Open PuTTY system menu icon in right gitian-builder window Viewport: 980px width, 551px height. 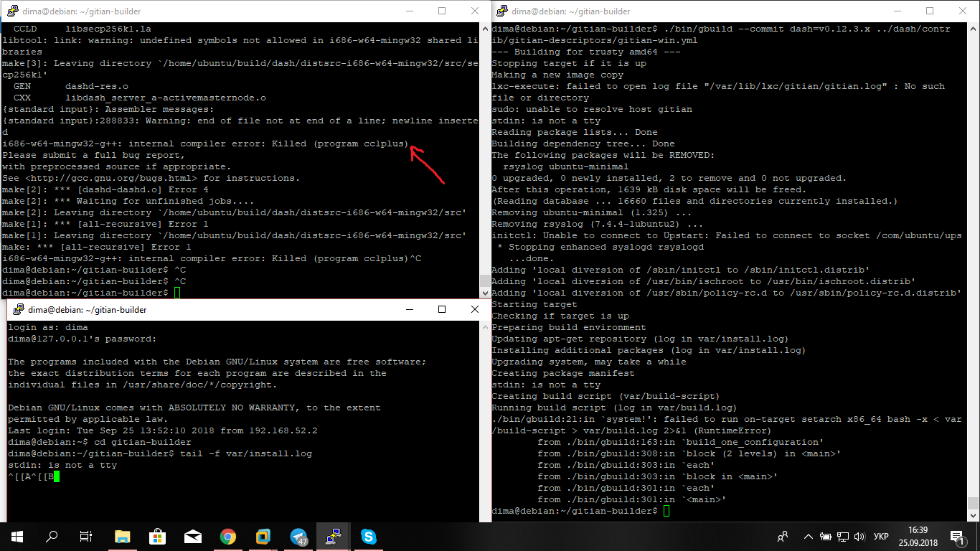click(501, 11)
